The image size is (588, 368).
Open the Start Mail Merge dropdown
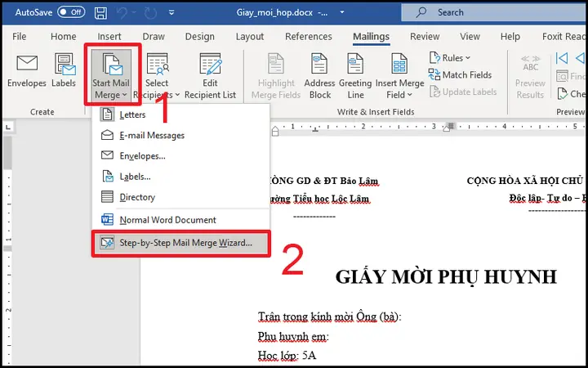click(x=111, y=75)
